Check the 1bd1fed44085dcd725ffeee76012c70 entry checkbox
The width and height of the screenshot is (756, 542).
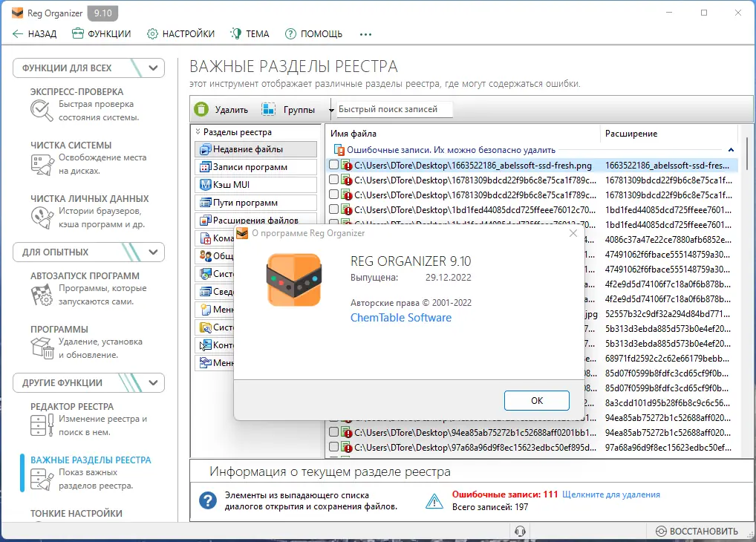[333, 209]
